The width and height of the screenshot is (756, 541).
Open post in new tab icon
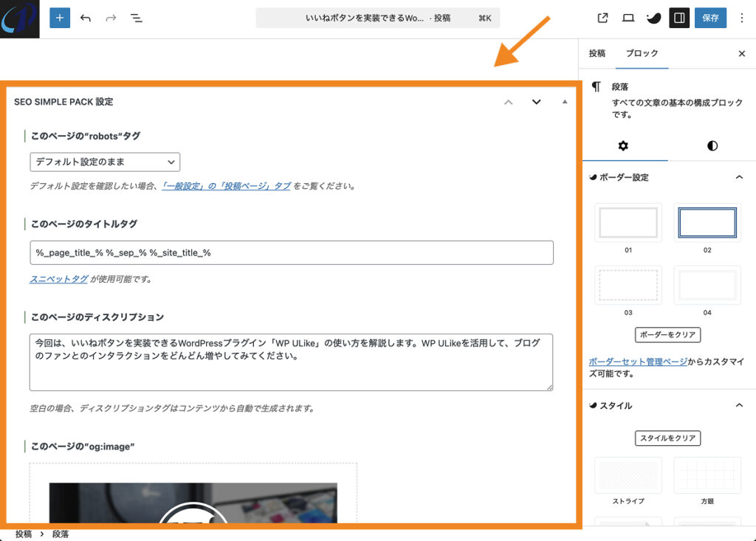tap(602, 18)
